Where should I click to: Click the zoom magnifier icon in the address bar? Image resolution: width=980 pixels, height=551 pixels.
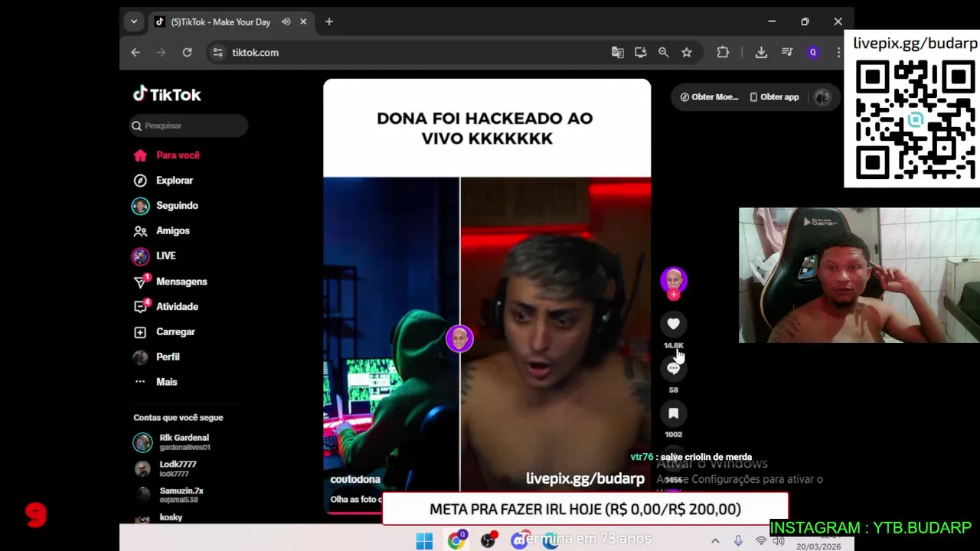point(664,53)
